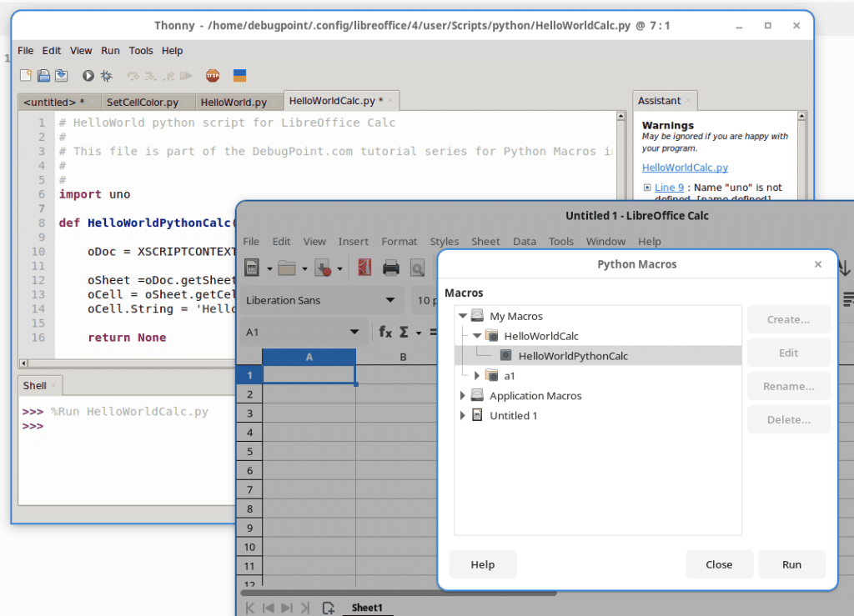Start debugging with Thonny's bug icon
This screenshot has height=616, width=854.
[x=105, y=75]
